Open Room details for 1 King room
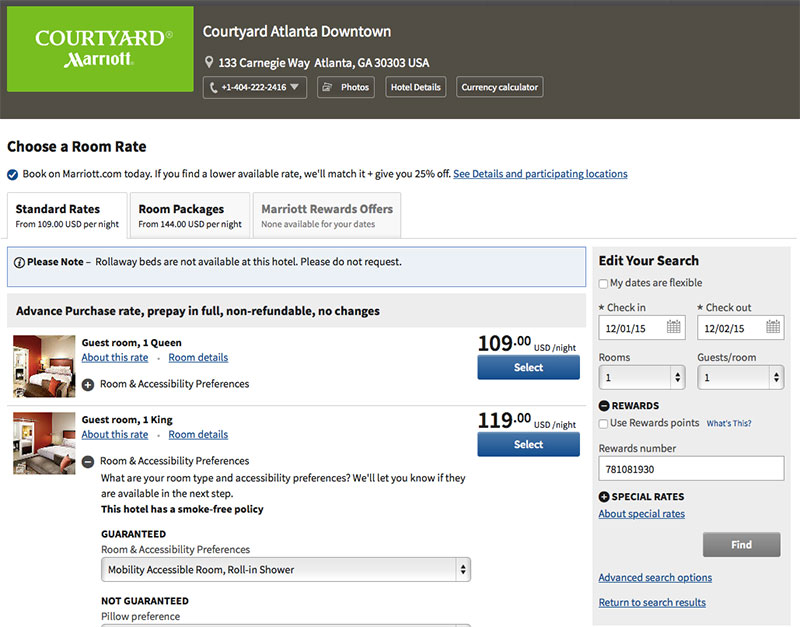800x627 pixels. tap(198, 435)
